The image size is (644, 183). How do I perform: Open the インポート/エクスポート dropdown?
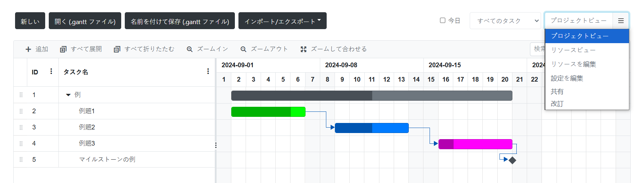[x=282, y=21]
